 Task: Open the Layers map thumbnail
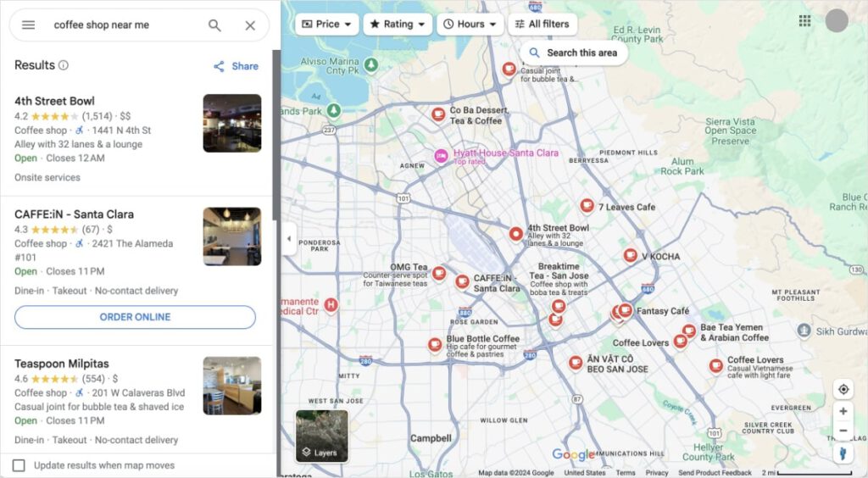click(321, 436)
